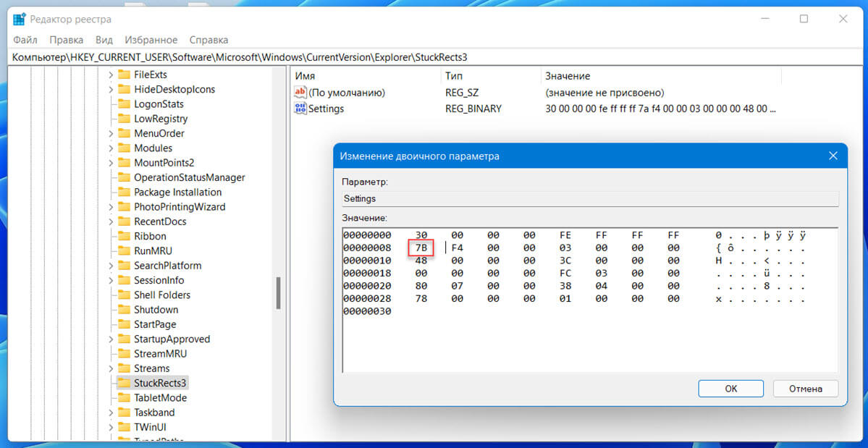Viewport: 868px width, 448px height.
Task: Select the 48 byte in row 00000010
Action: pyautogui.click(x=421, y=261)
